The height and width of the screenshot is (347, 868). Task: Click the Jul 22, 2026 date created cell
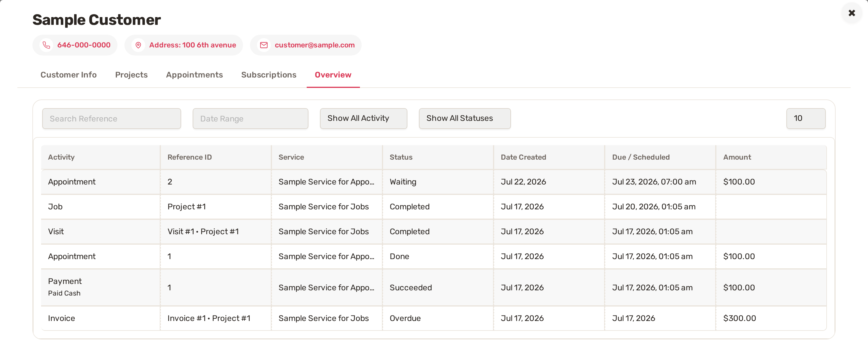point(549,182)
